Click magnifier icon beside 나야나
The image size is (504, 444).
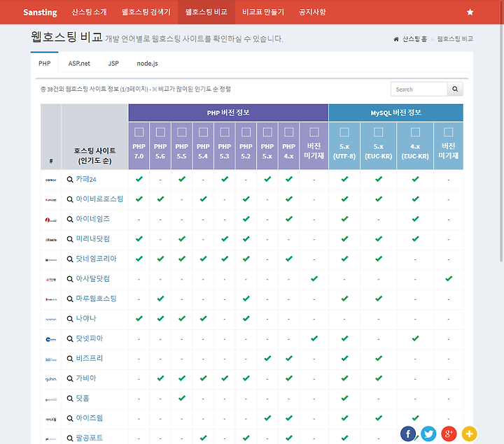coord(70,319)
